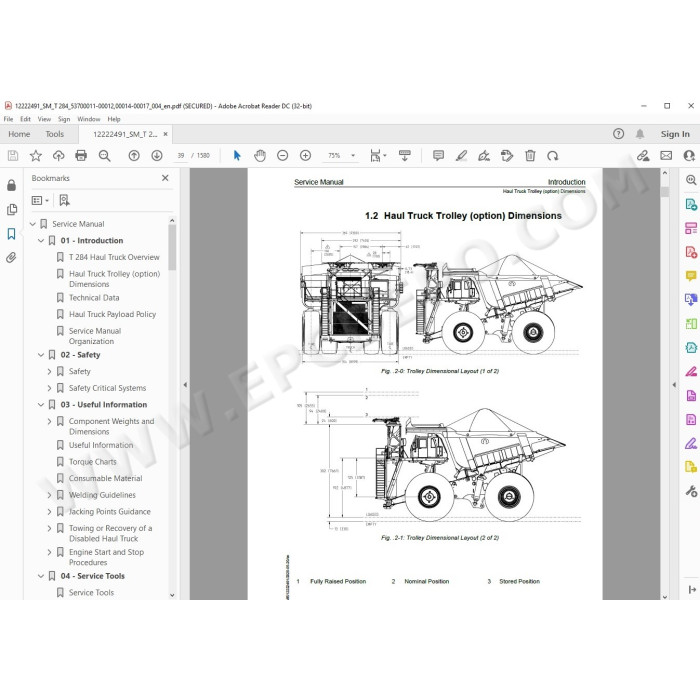Expand the Jacking Points Guidance bookmark
This screenshot has height=700, width=700.
coord(49,512)
